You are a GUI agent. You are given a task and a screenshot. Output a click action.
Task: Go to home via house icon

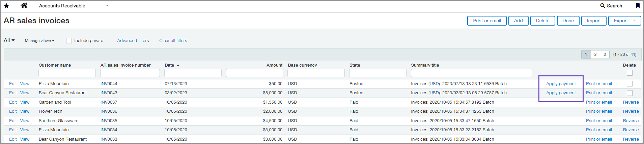point(24,6)
